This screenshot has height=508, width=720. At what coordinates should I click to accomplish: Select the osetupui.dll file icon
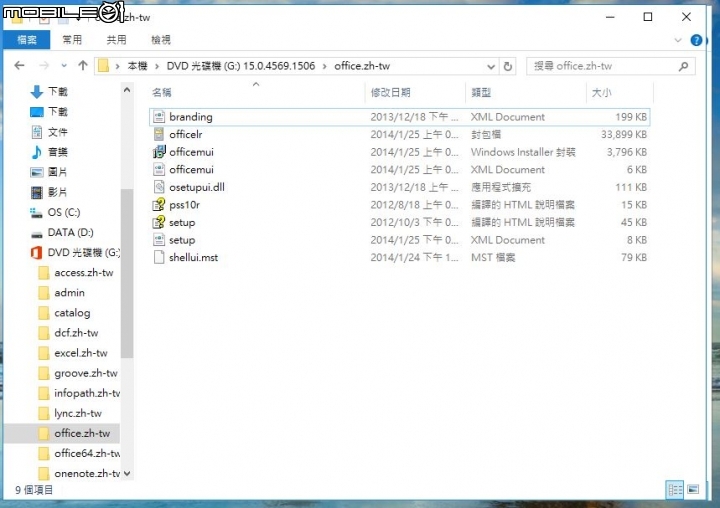(x=159, y=187)
